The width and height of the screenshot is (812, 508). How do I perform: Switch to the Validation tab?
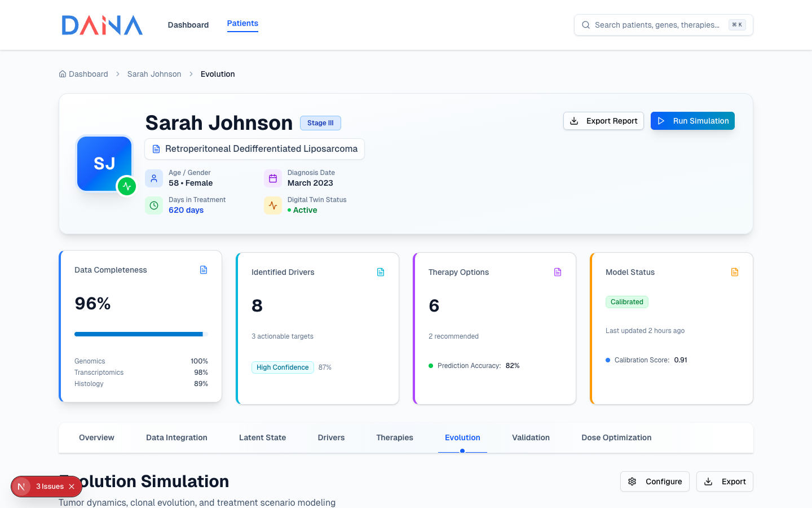[531, 437]
